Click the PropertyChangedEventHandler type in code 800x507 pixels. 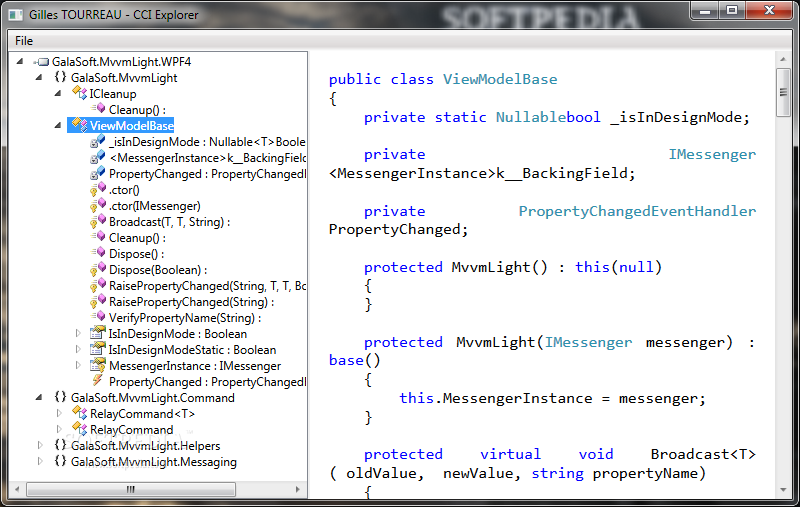coord(637,211)
